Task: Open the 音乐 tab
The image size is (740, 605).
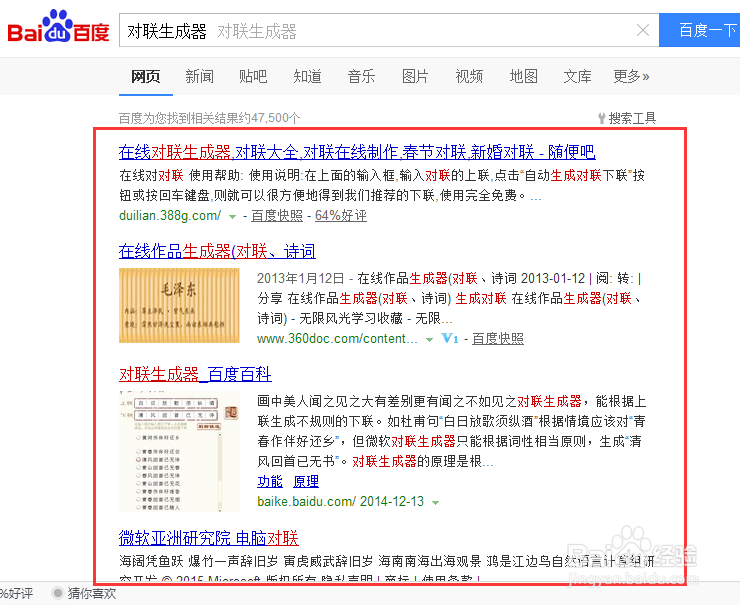Action: [x=362, y=76]
